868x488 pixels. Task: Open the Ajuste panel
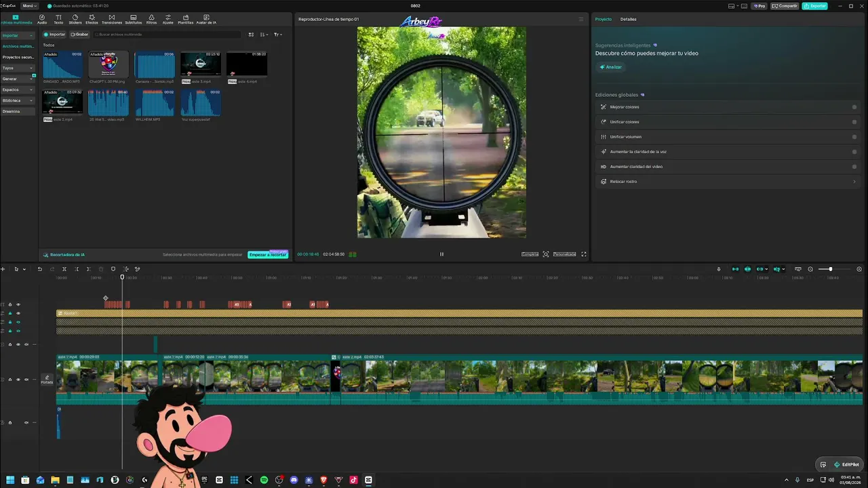click(167, 20)
